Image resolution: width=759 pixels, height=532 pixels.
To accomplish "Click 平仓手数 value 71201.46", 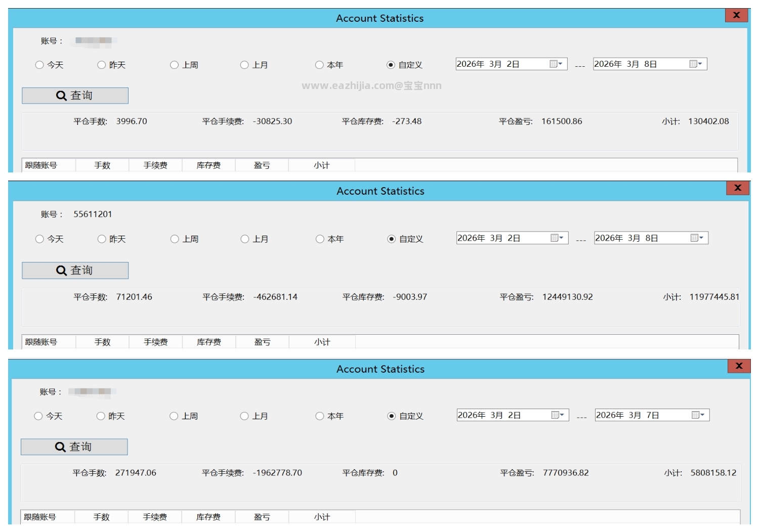I will [134, 297].
